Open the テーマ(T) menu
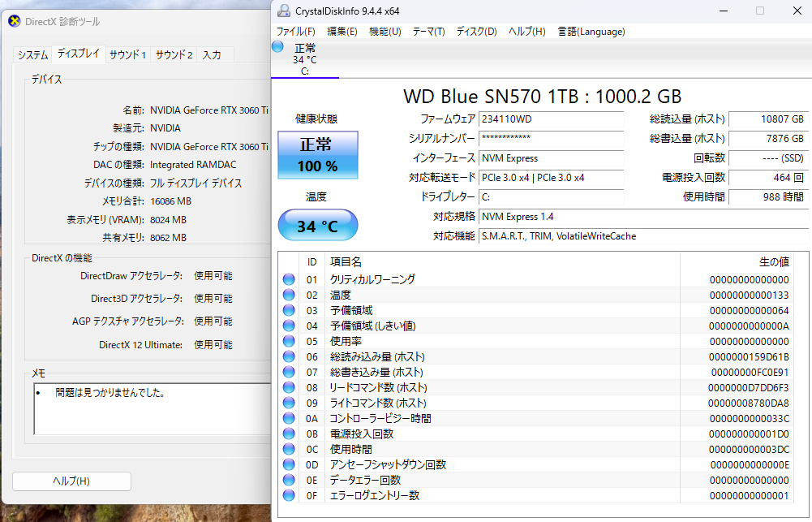Viewport: 812px width, 522px height. (x=429, y=32)
